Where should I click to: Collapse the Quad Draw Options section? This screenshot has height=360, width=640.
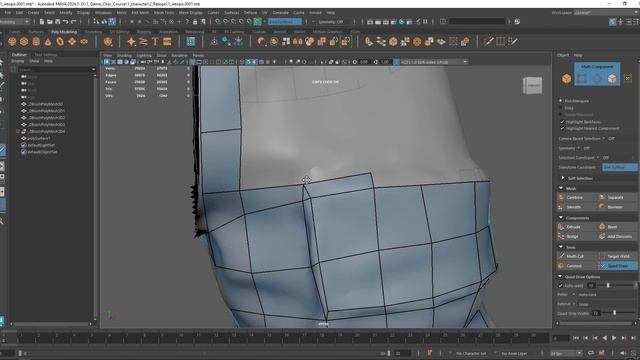coord(560,276)
